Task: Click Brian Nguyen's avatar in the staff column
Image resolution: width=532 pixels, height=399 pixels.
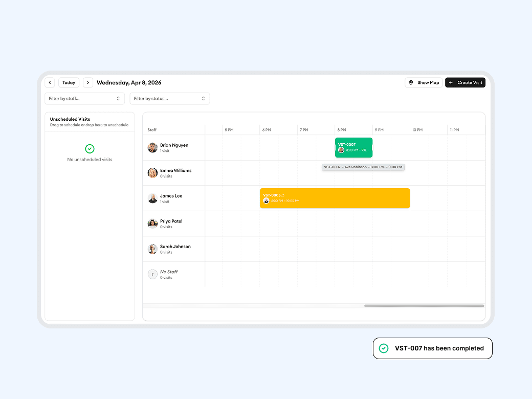Action: pos(152,147)
